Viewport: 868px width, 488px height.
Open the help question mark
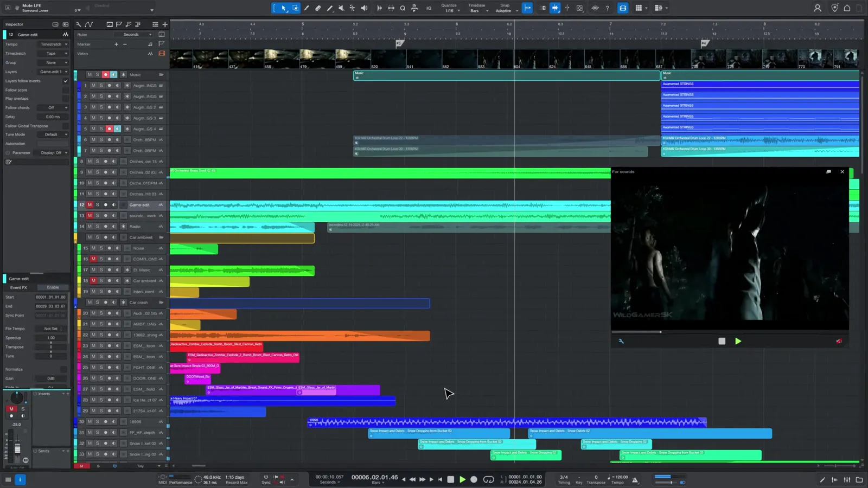607,8
